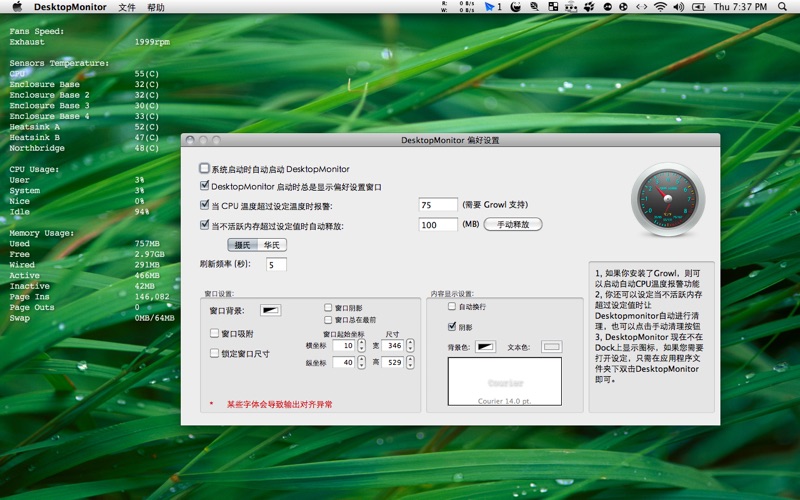The width and height of the screenshot is (800, 500).
Task: Click the Courier 14.0 pt. font preview box
Action: click(505, 381)
